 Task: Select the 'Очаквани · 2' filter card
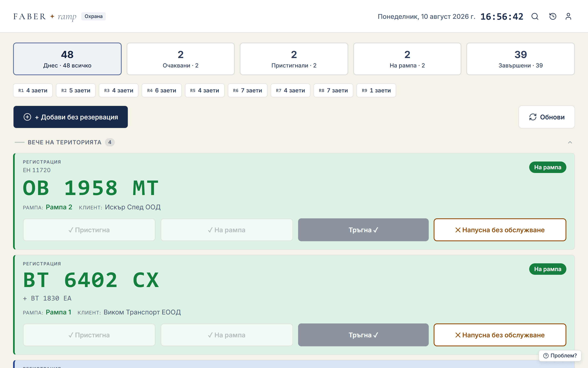coord(180,59)
